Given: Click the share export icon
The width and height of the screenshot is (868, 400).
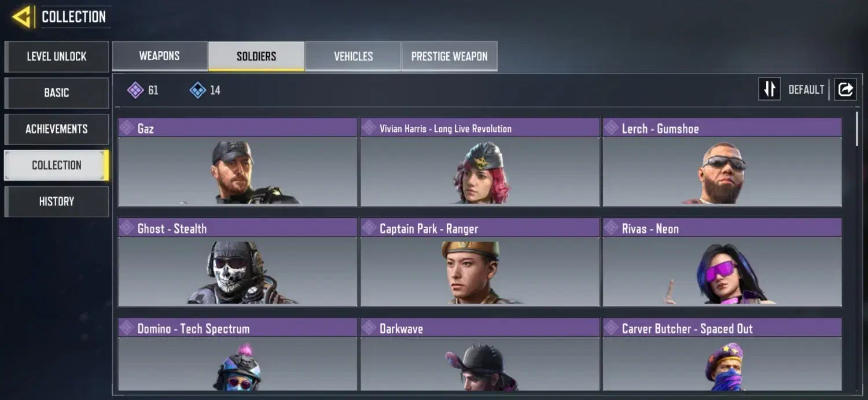Looking at the screenshot, I should pos(845,90).
